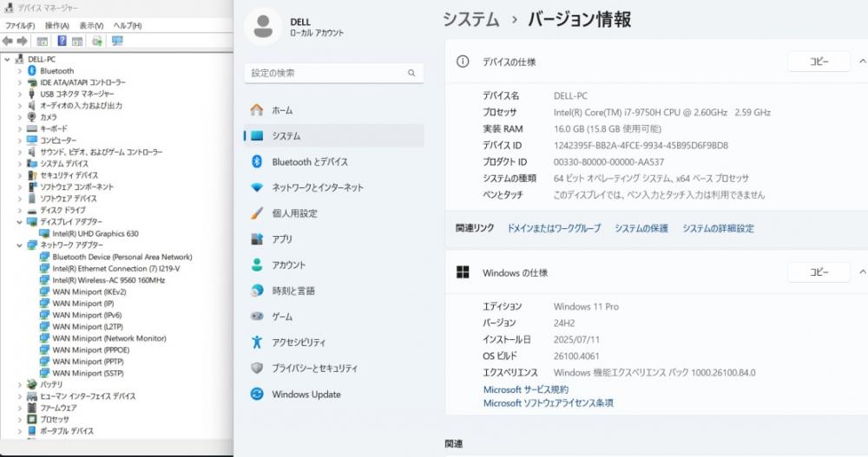Open ネットワークとインターネット in Settings sidebar
868x457 pixels.
pyautogui.click(x=334, y=187)
